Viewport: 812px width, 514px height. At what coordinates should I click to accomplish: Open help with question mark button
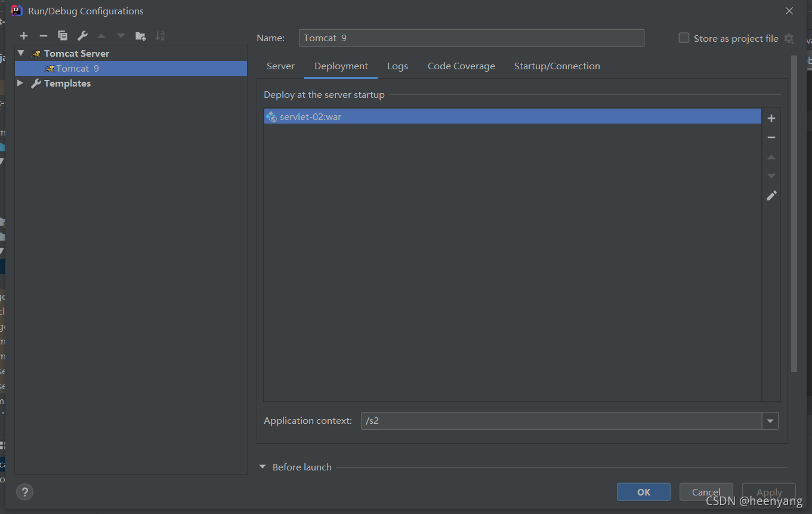coord(24,493)
